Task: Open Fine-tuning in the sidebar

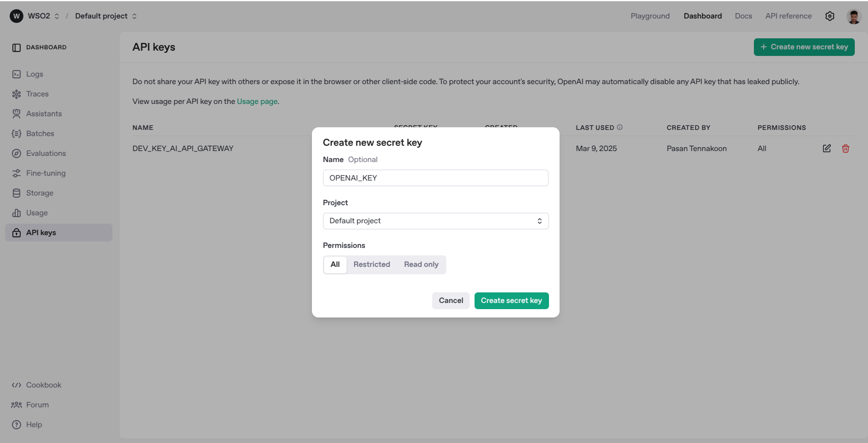Action: pyautogui.click(x=45, y=173)
